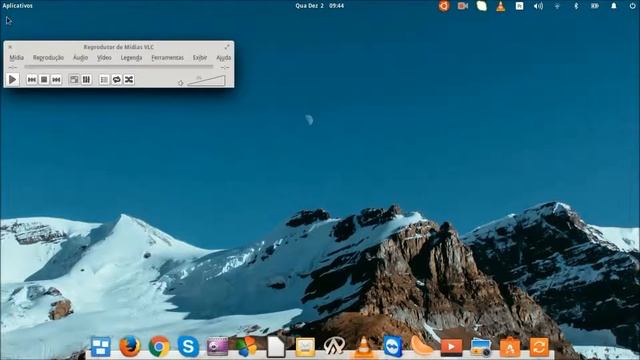This screenshot has width=640, height=360.
Task: Launch VLC from the dock
Action: pos(363,347)
